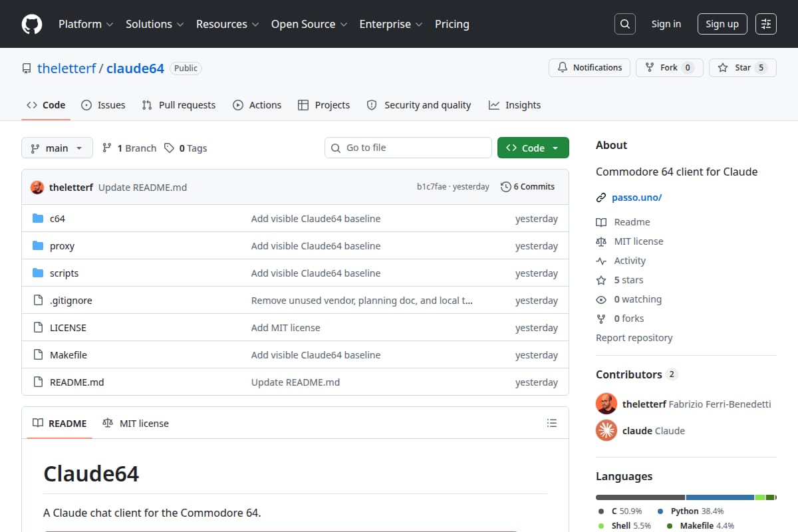Click the commit history clock icon
Screen dimensions: 798x532
(x=506, y=187)
